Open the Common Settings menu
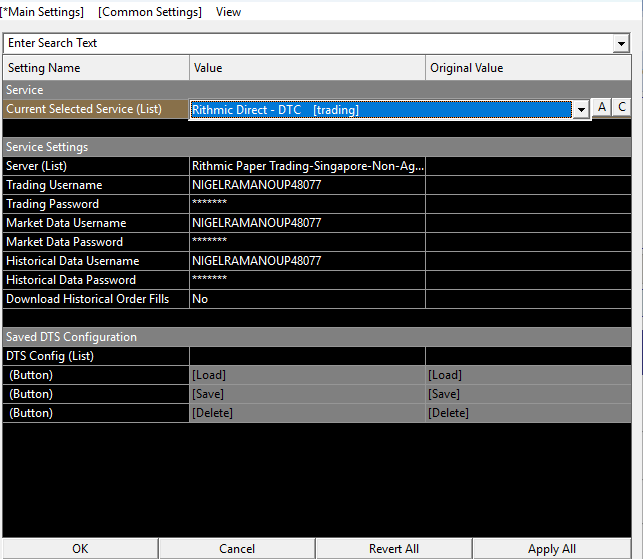Viewport: 643px width, 559px height. [x=150, y=12]
